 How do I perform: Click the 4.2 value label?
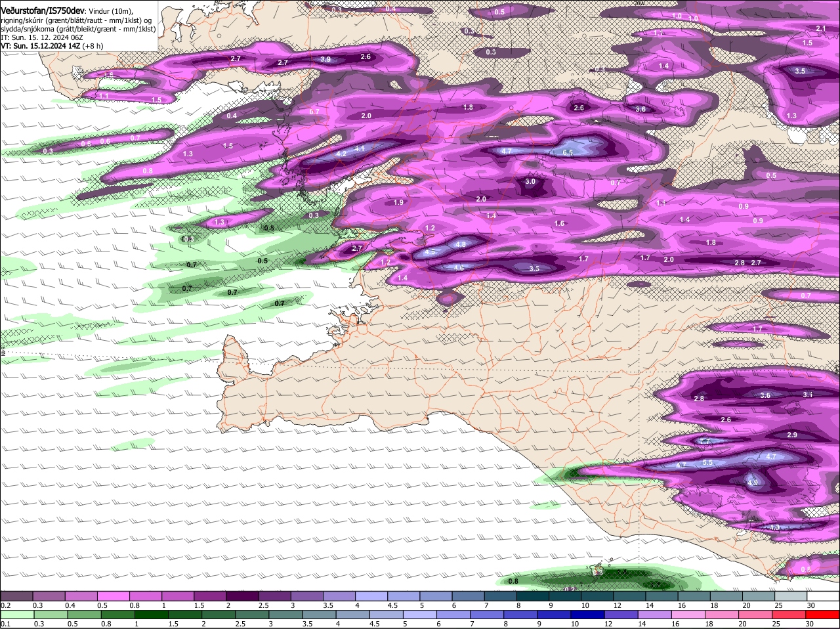pyautogui.click(x=341, y=154)
